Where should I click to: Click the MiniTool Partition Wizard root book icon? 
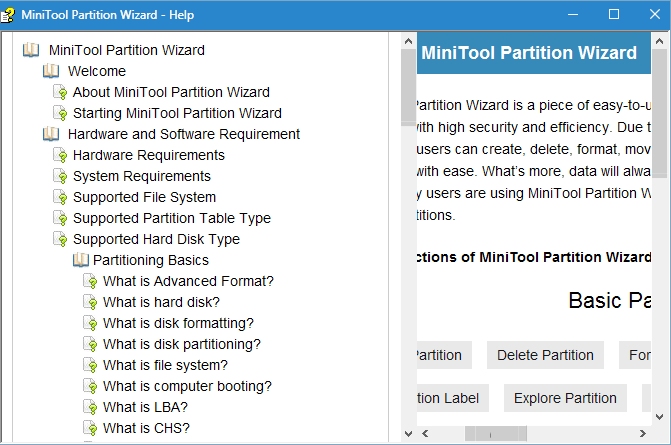point(31,50)
